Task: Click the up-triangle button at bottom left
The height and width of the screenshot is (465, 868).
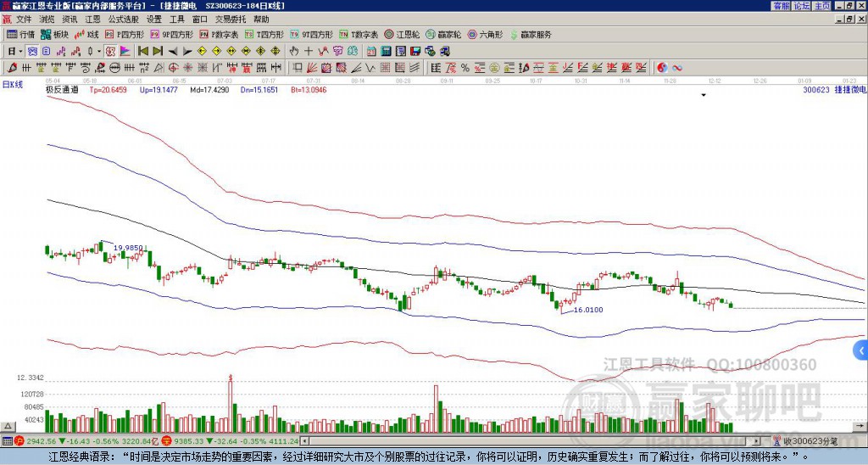Action: (8, 426)
